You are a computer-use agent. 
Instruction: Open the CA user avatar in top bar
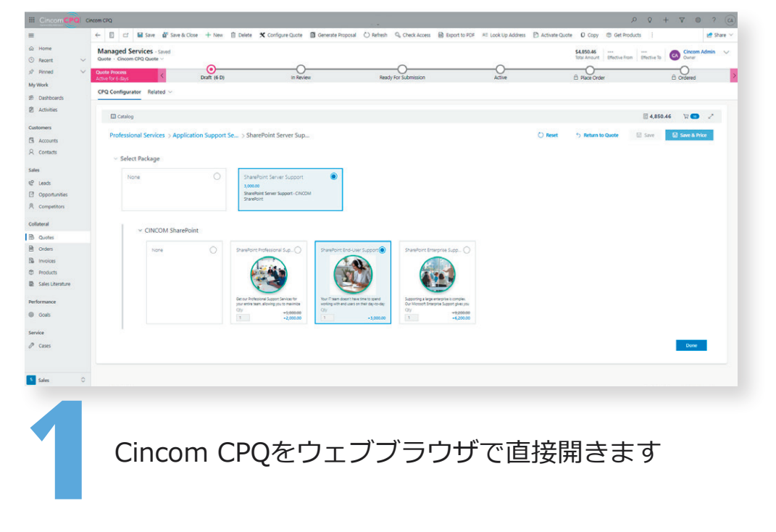(730, 20)
